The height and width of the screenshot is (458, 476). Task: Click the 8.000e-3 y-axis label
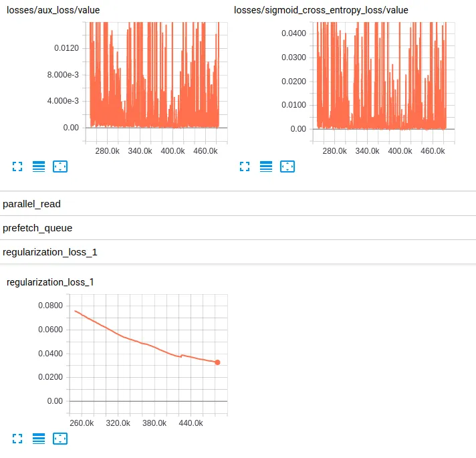tap(63, 75)
